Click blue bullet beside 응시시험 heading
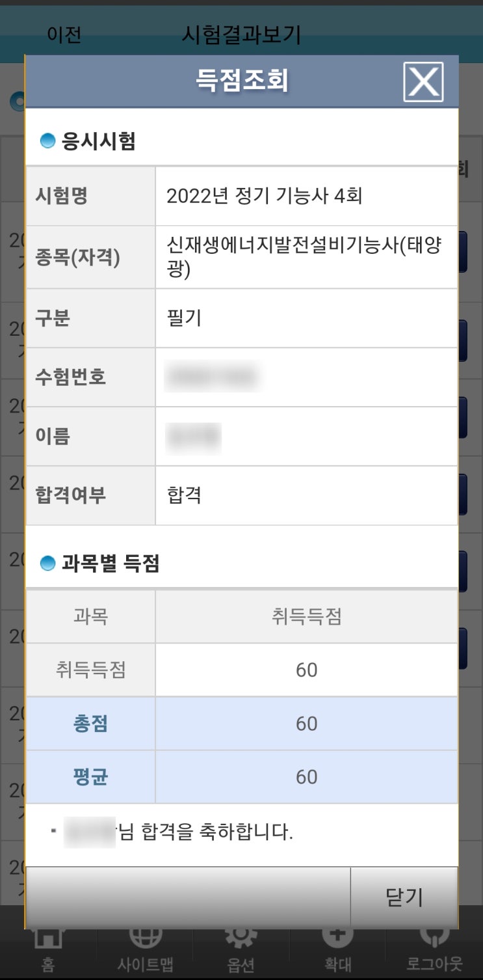 point(47,141)
